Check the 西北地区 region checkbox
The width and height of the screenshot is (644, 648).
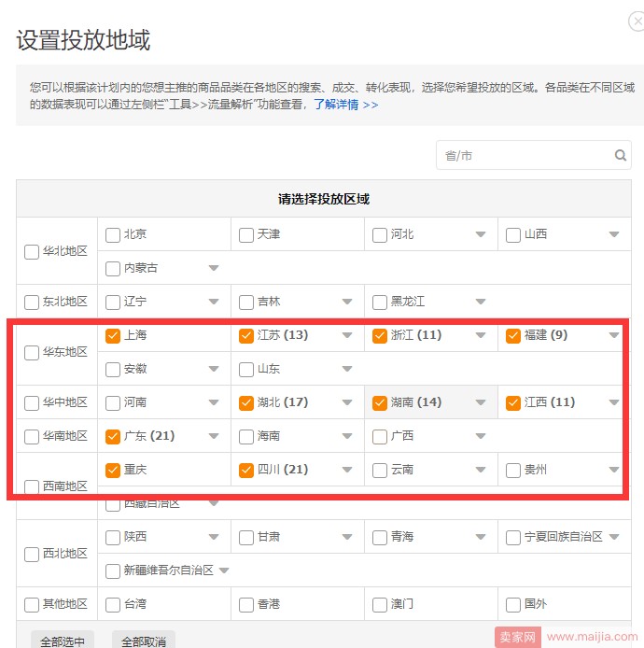pos(32,555)
